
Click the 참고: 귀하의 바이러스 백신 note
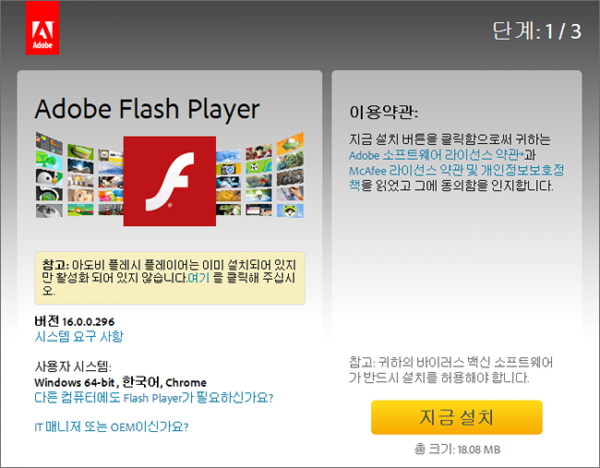[451, 370]
